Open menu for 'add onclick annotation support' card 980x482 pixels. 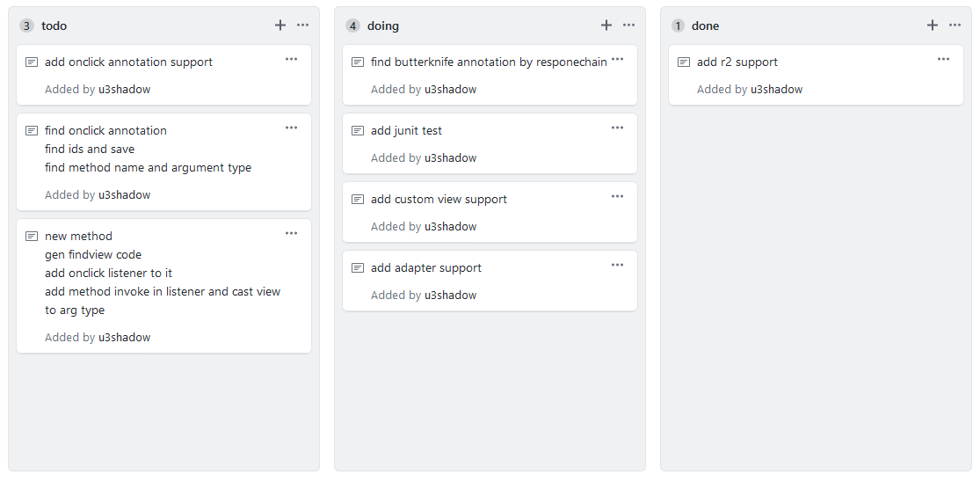coord(292,59)
